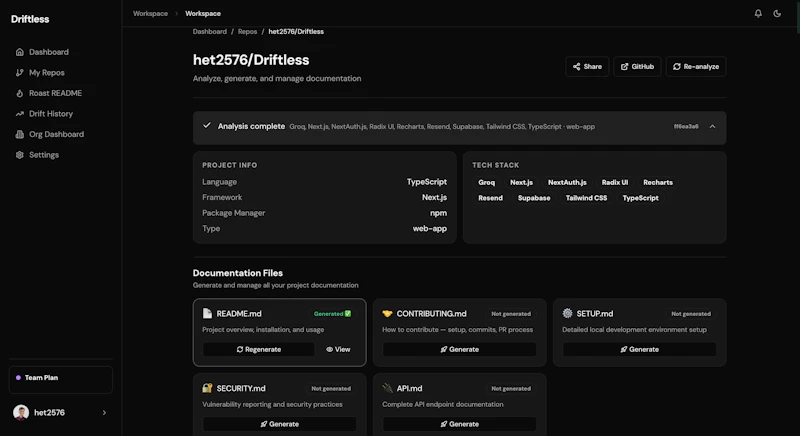800x436 pixels.
Task: Click the Driftless logo text
Action: (x=30, y=19)
